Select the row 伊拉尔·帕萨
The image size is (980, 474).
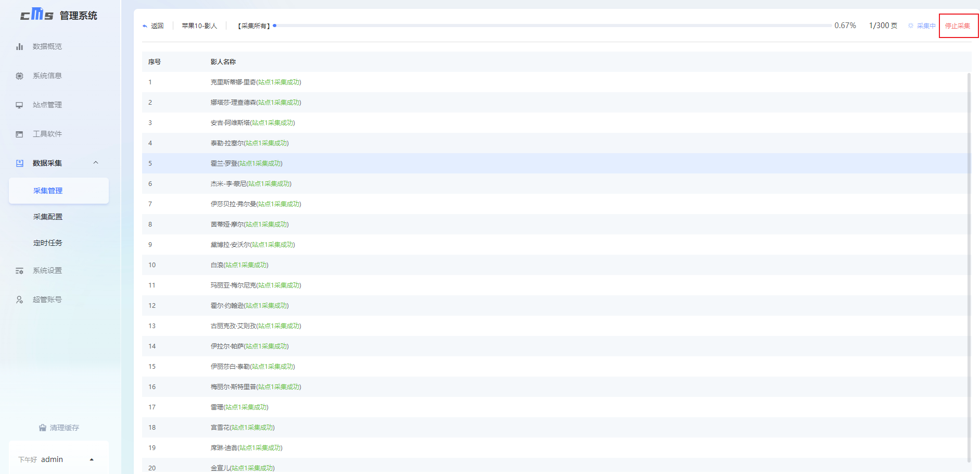click(556, 346)
